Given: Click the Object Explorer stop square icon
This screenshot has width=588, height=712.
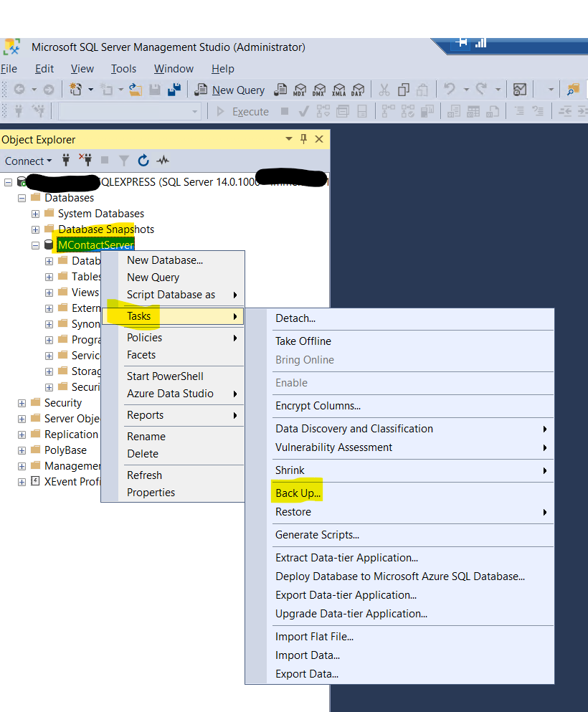Looking at the screenshot, I should tap(105, 161).
